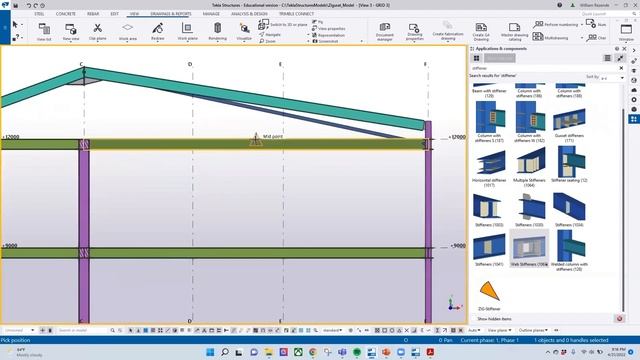
Task: Select Horizontal stiffener (1017) component
Action: (x=489, y=168)
